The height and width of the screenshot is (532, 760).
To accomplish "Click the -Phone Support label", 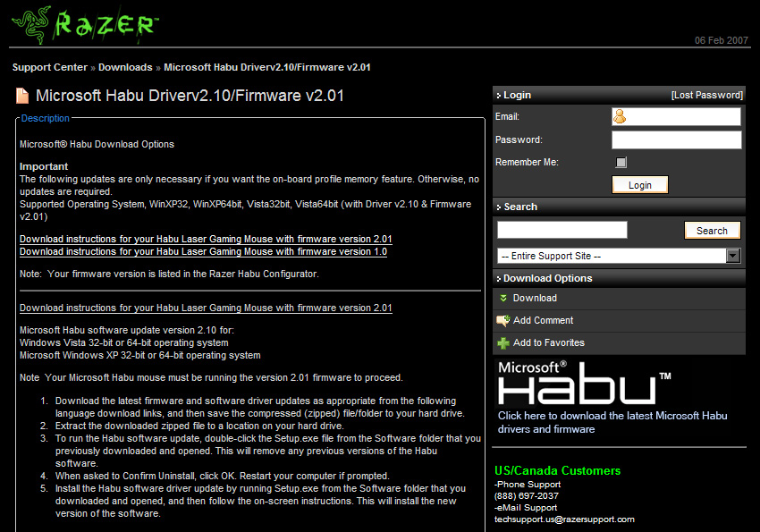I will 528,485.
